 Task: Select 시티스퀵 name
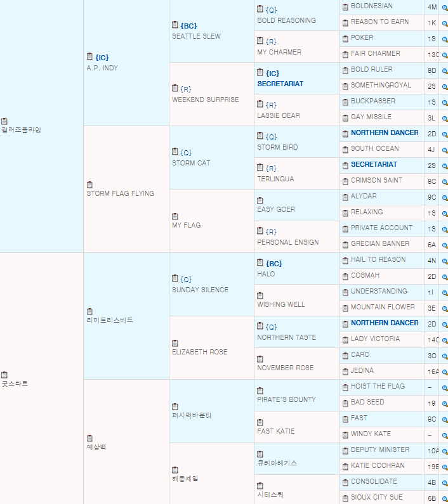coord(270,494)
